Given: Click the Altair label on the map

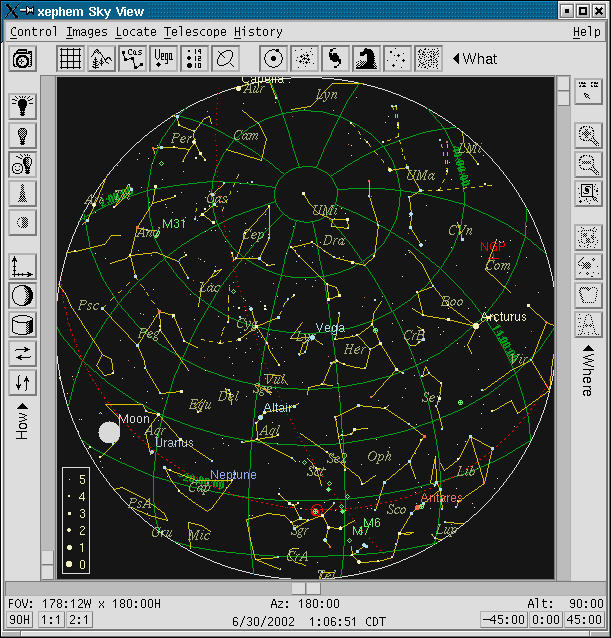Looking at the screenshot, I should tap(278, 407).
